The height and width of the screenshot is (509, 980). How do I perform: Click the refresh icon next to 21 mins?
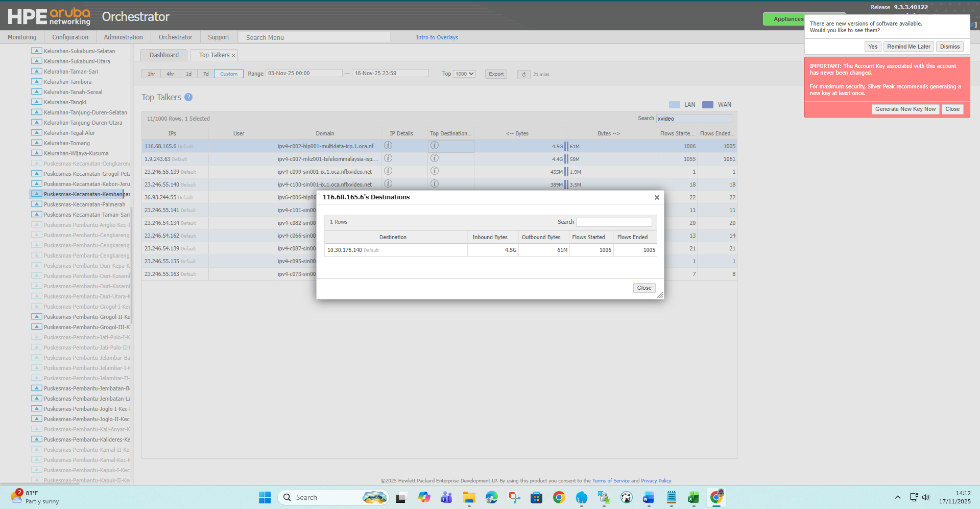click(523, 75)
